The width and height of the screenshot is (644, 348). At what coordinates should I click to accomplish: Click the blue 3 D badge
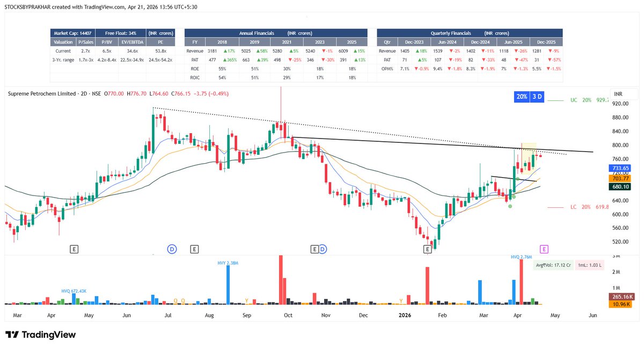537,97
